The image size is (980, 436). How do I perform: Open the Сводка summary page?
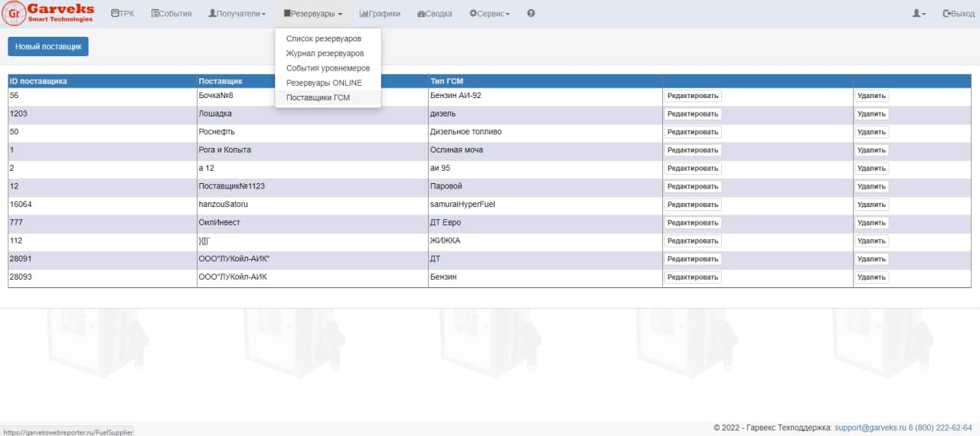(435, 14)
